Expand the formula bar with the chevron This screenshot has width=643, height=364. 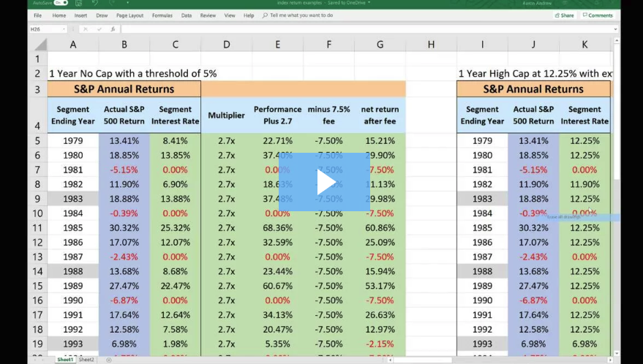[x=614, y=29]
